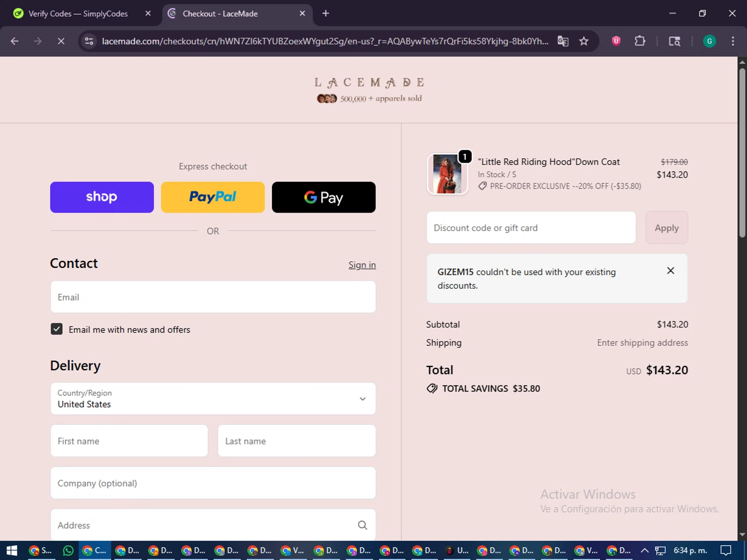Click the Sign in link

click(x=362, y=265)
